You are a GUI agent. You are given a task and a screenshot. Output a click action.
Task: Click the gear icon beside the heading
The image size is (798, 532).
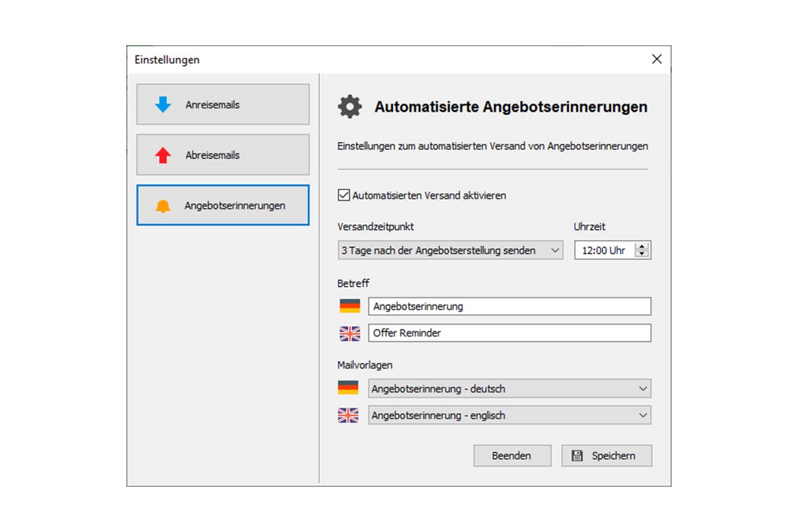[350, 107]
